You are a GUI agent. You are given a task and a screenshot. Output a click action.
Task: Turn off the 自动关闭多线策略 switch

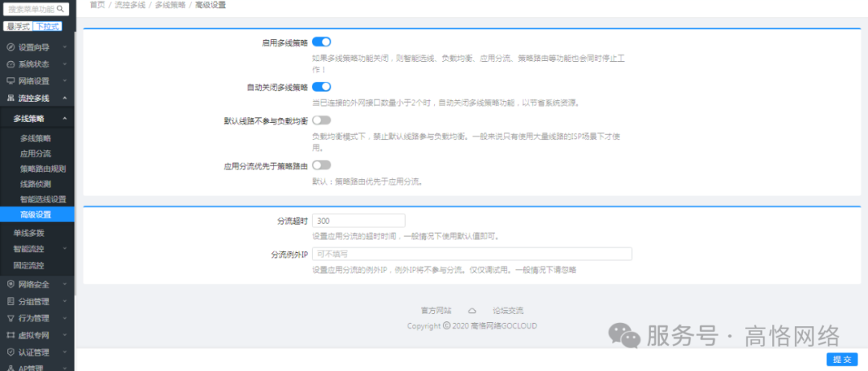[321, 87]
